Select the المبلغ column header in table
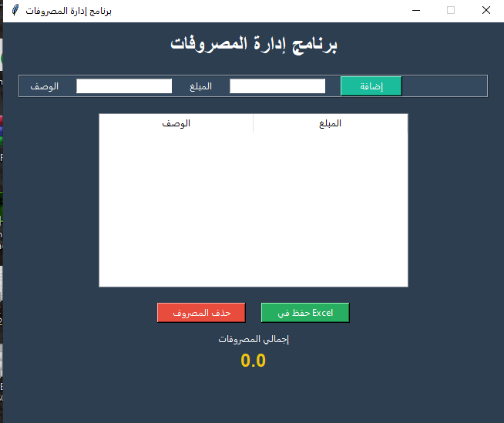 point(331,123)
